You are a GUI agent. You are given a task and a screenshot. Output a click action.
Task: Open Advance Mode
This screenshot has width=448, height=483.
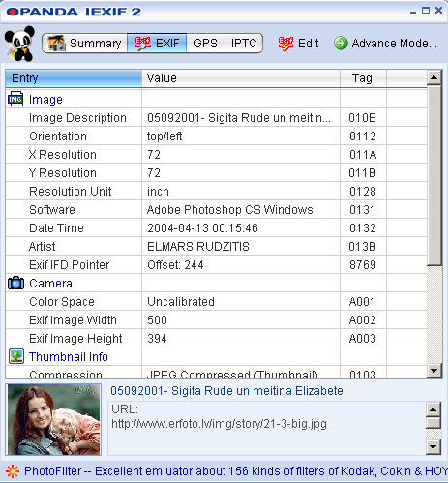click(x=386, y=43)
